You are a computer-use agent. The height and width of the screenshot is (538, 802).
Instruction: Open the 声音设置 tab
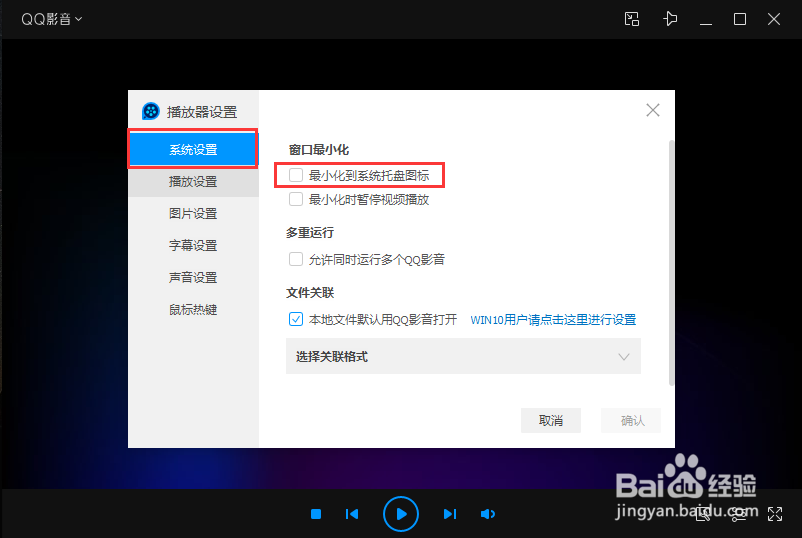[x=193, y=278]
